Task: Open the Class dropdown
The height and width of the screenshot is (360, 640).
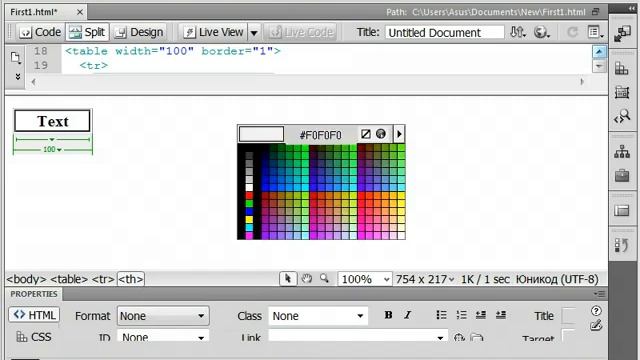Action: pos(318,316)
